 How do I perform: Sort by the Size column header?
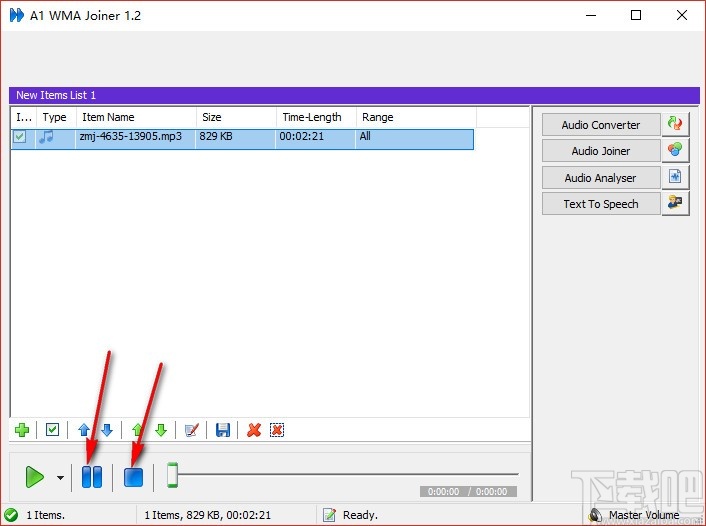(x=236, y=118)
